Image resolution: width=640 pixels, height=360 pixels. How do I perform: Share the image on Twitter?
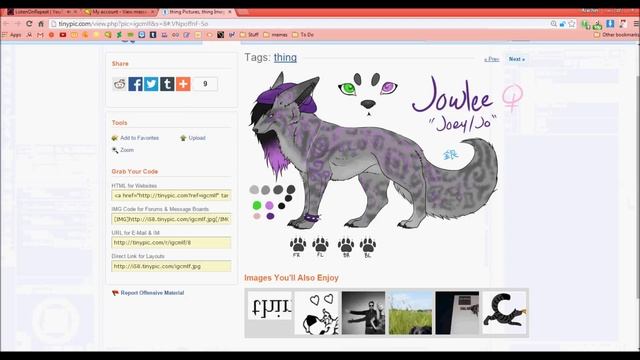151,84
